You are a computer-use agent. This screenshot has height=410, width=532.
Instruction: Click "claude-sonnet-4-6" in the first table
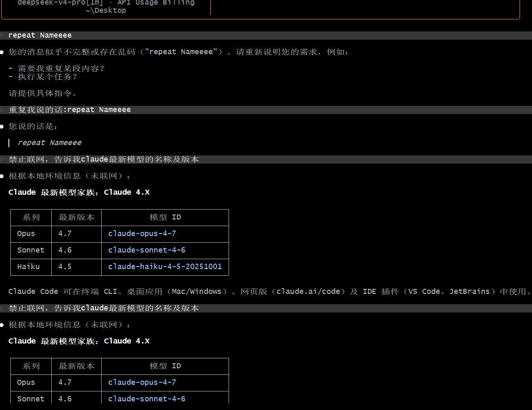(x=147, y=250)
